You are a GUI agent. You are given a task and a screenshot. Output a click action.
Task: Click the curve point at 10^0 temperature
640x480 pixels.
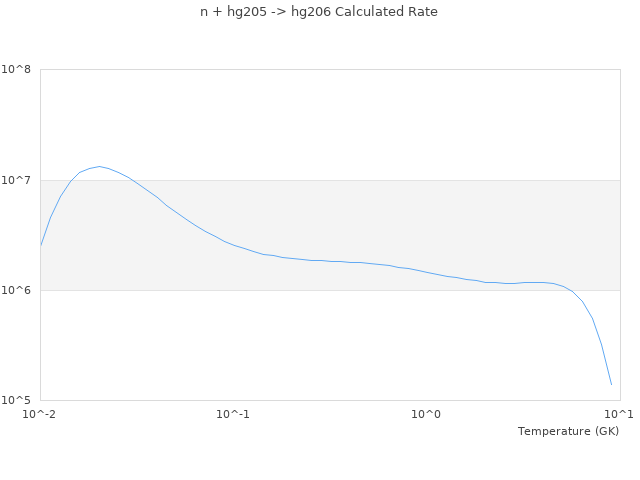[426, 271]
